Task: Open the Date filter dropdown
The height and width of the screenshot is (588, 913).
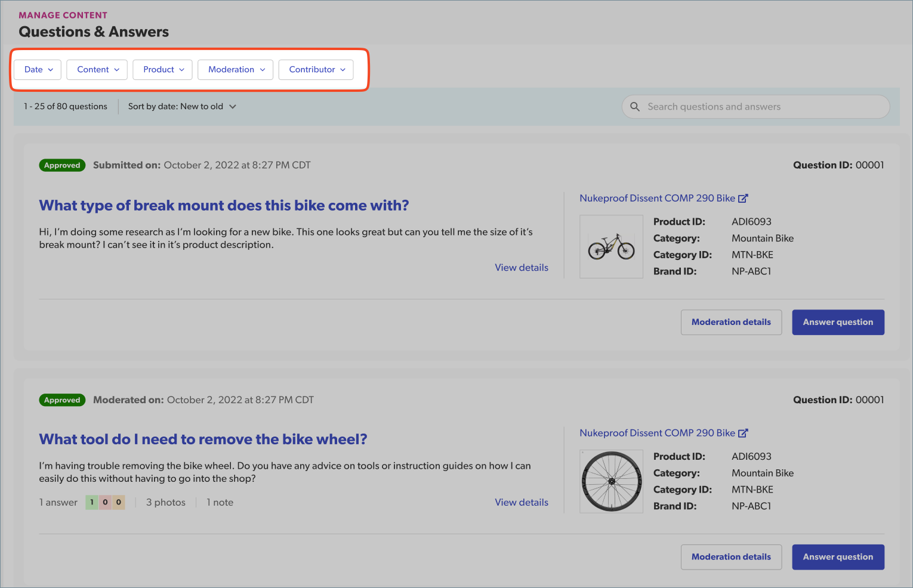Action: (x=38, y=70)
